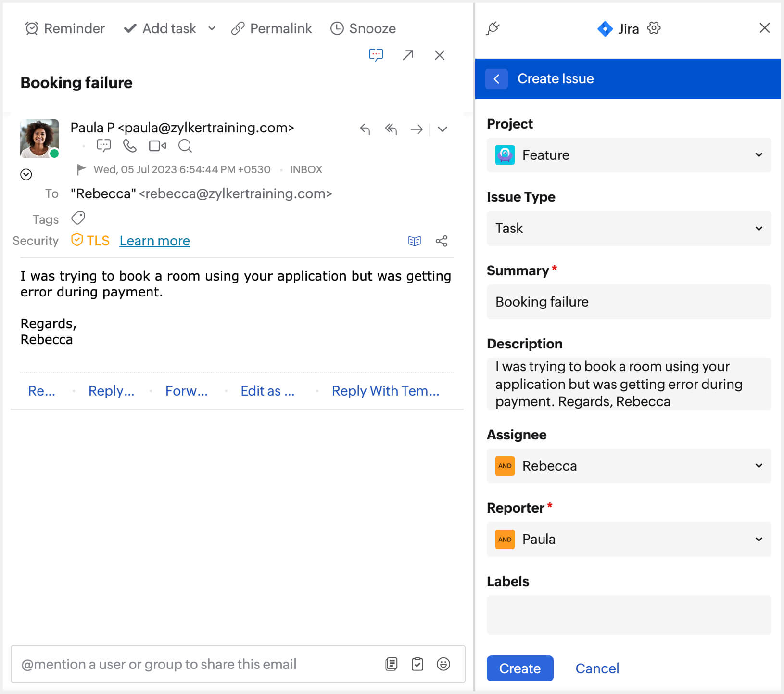Expand the Assignee dropdown showing Rebecca
784x694 pixels.
click(x=629, y=466)
